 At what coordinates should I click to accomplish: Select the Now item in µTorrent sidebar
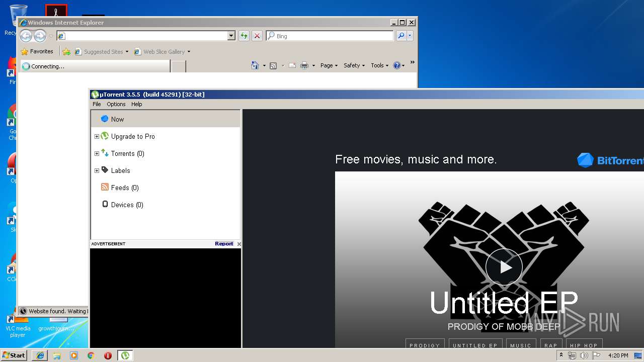click(x=166, y=119)
